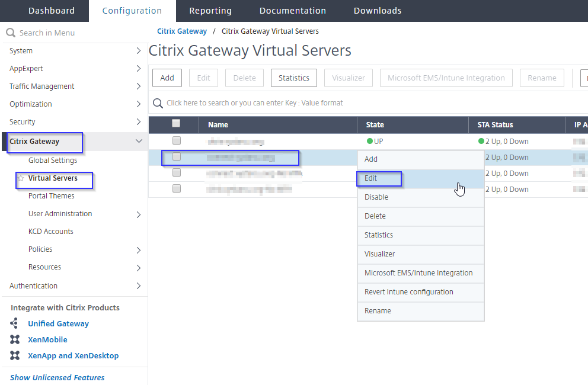Click the Microsoft EMS/Intune Integration toolbar button
588x385 pixels.
tap(446, 78)
